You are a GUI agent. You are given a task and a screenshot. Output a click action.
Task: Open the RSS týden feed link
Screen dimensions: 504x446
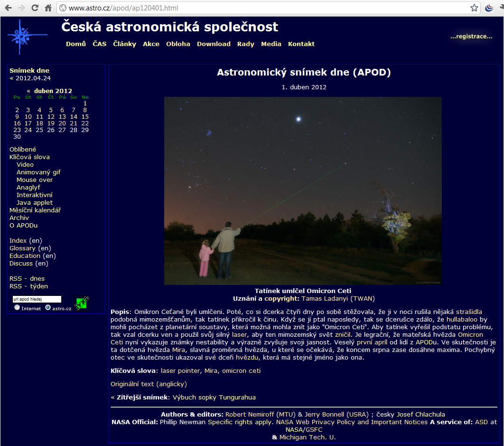click(x=28, y=286)
